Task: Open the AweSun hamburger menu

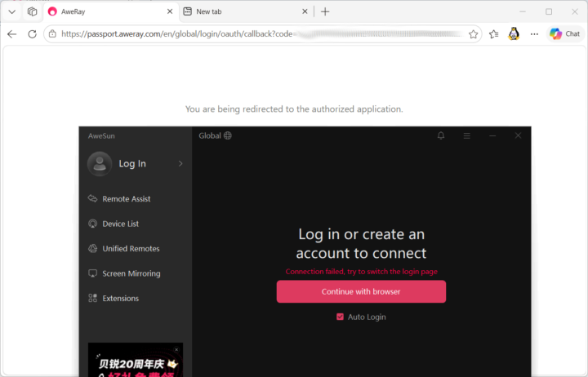Action: point(467,135)
